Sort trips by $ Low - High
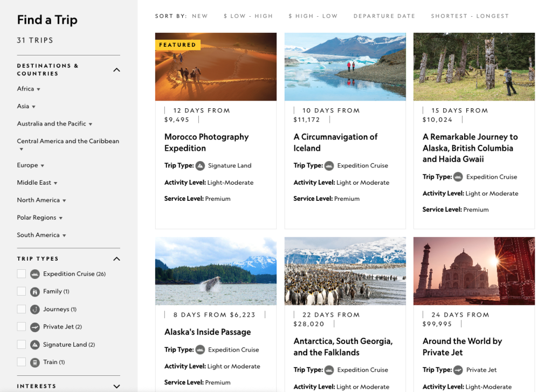Image resolution: width=552 pixels, height=392 pixels. 248,16
